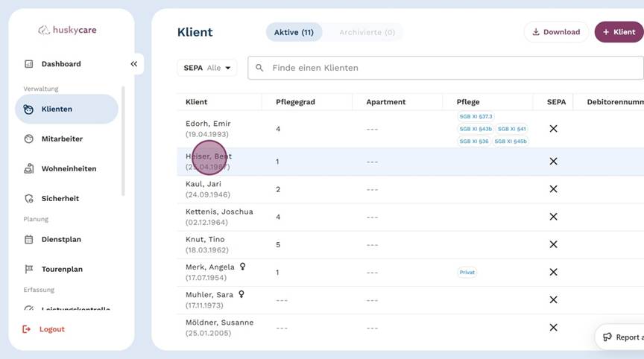Switch to the Aktive (11) tab
Viewport: 644px width, 359px height.
coord(294,32)
